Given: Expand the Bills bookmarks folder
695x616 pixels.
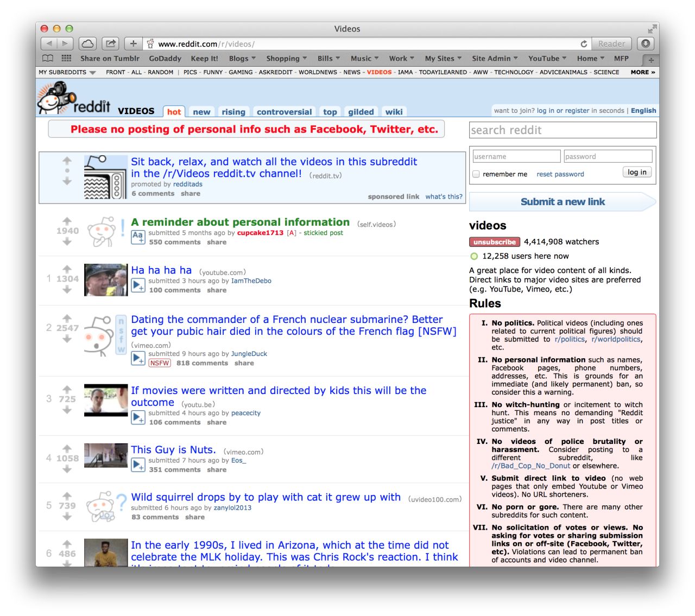Looking at the screenshot, I should (x=328, y=59).
